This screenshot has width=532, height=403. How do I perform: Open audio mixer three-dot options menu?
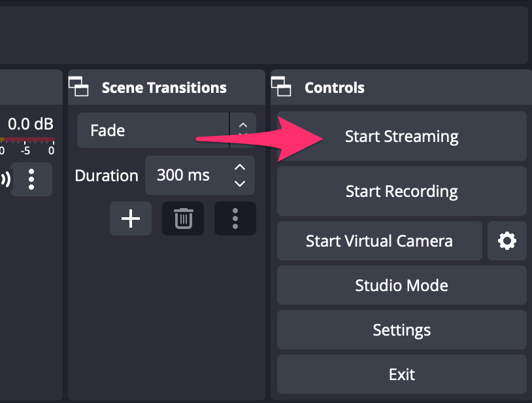click(31, 179)
